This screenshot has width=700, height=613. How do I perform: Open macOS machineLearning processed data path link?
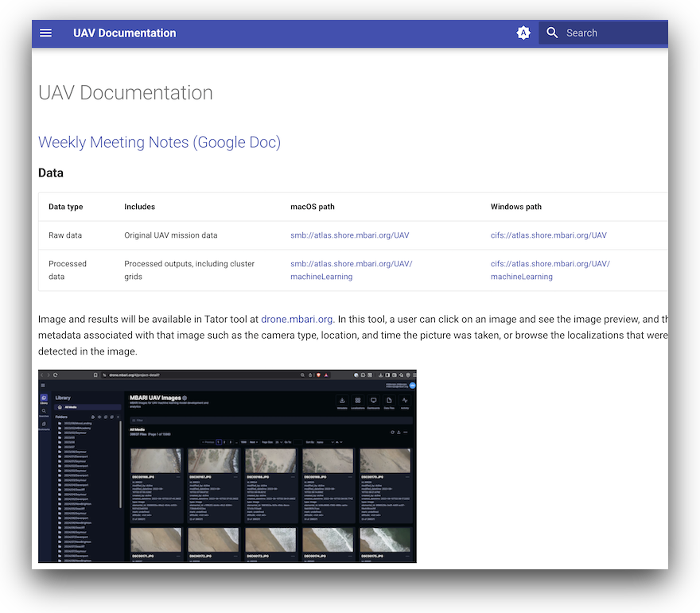click(x=352, y=270)
